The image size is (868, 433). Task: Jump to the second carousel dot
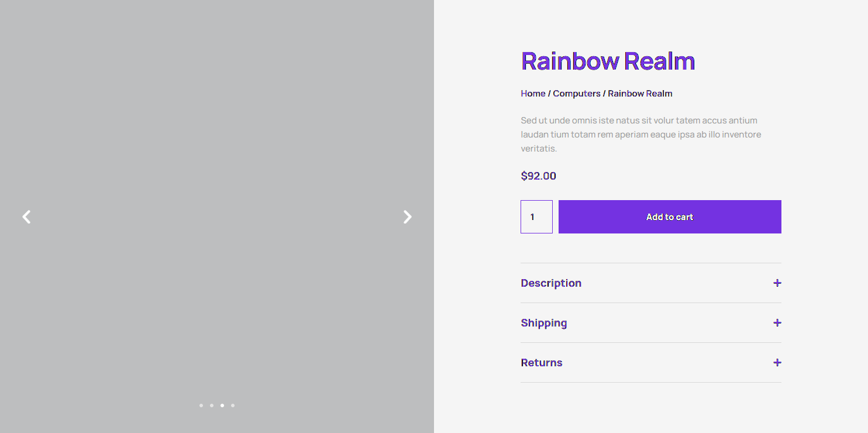pyautogui.click(x=212, y=405)
